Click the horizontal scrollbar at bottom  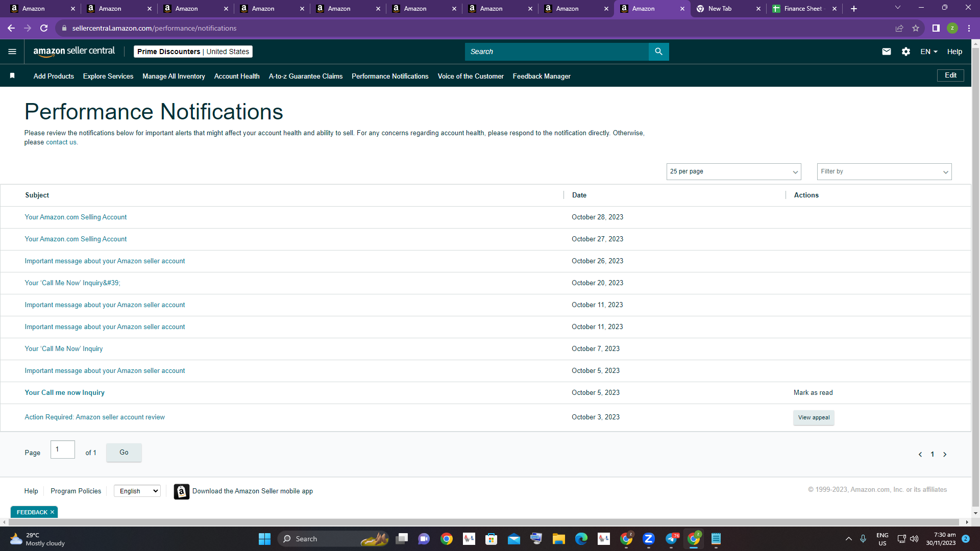(485, 522)
